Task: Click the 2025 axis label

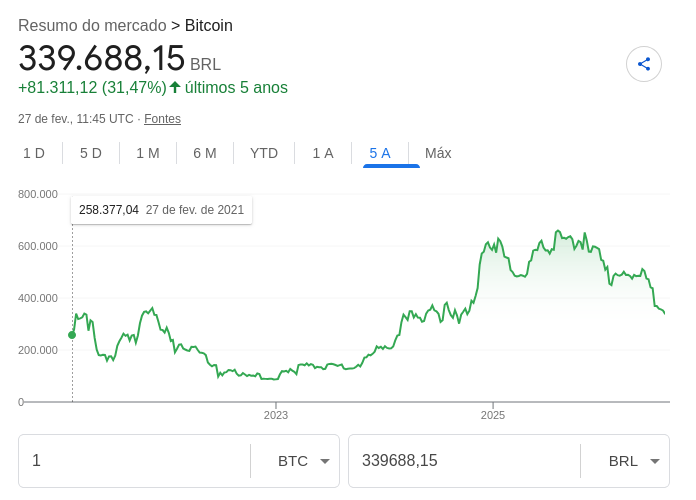Action: point(493,415)
